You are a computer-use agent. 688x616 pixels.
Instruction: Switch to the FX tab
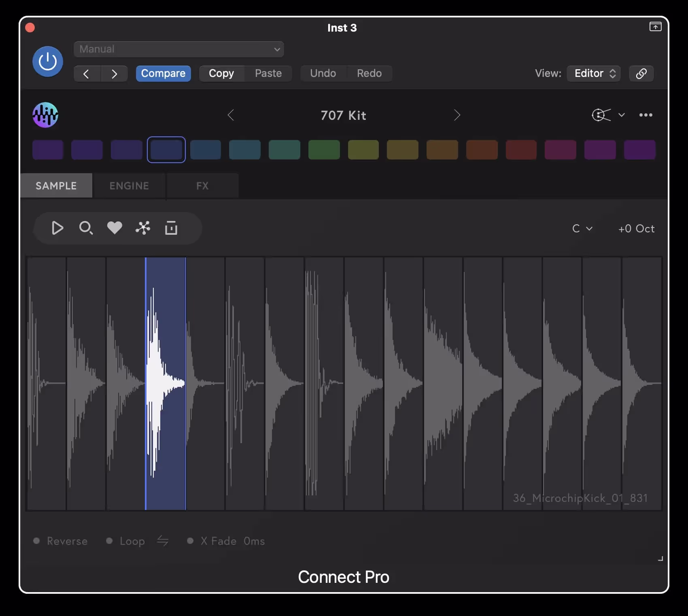tap(202, 186)
